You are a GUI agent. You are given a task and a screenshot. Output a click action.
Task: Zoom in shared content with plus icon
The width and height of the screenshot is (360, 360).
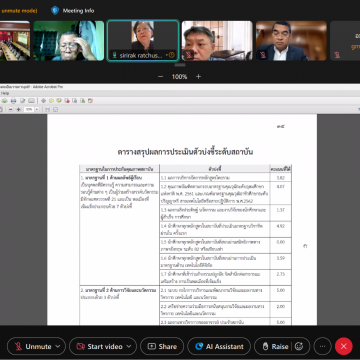(x=198, y=77)
